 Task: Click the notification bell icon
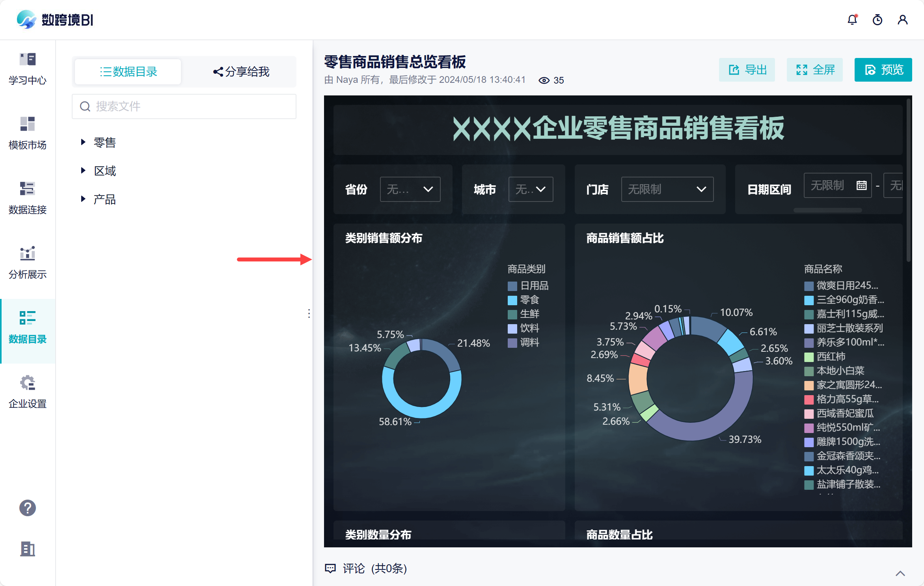tap(852, 20)
